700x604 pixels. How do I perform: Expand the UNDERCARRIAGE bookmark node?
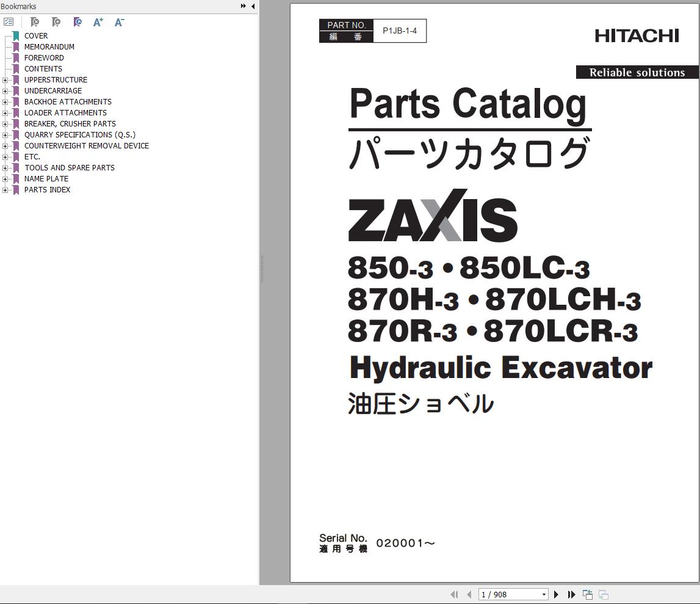(x=5, y=91)
